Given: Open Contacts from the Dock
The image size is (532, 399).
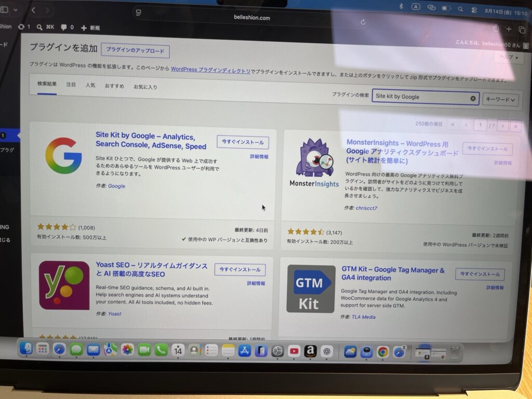Looking at the screenshot, I should (194, 350).
